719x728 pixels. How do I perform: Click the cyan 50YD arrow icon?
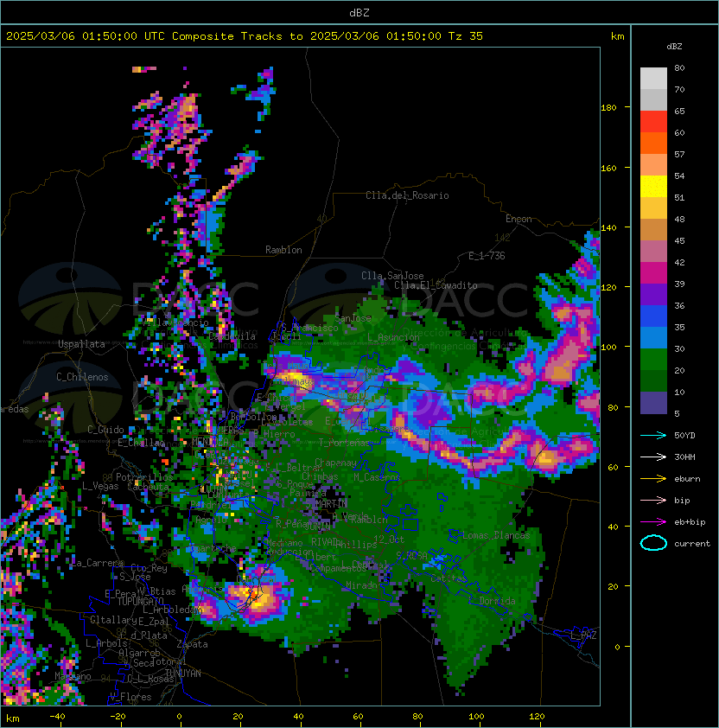pyautogui.click(x=653, y=435)
